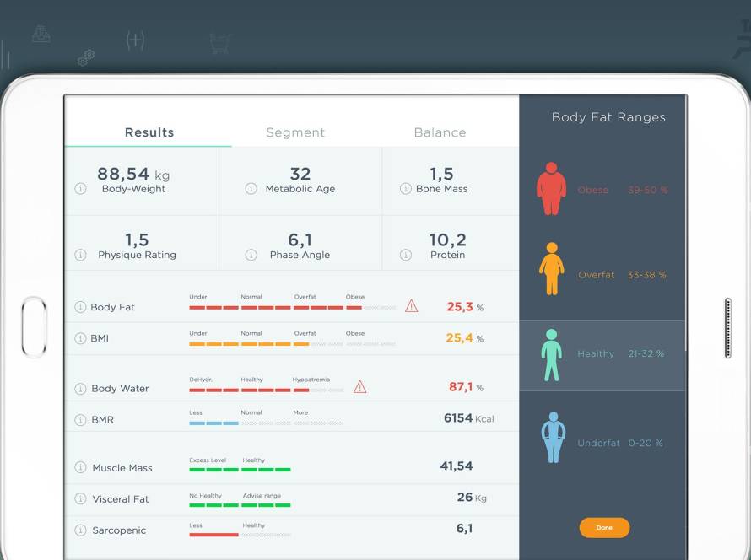Select the red Obese figure icon
This screenshot has width=751, height=560.
[551, 189]
